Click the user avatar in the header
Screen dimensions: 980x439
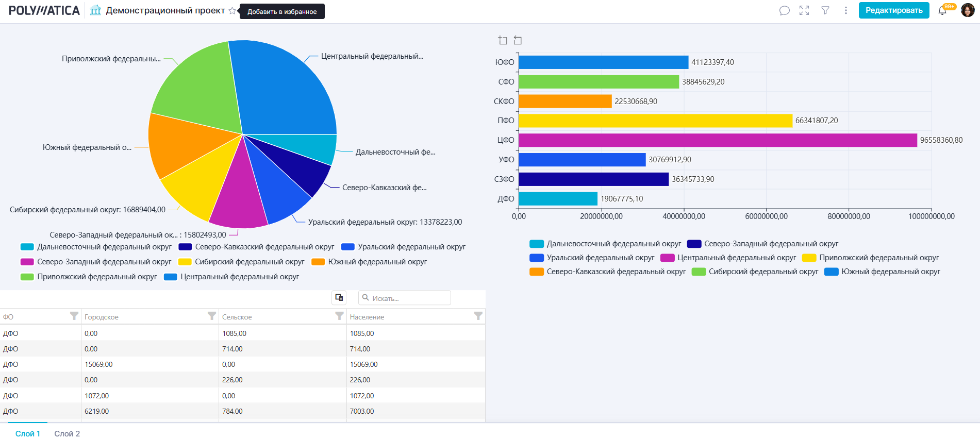click(x=968, y=10)
